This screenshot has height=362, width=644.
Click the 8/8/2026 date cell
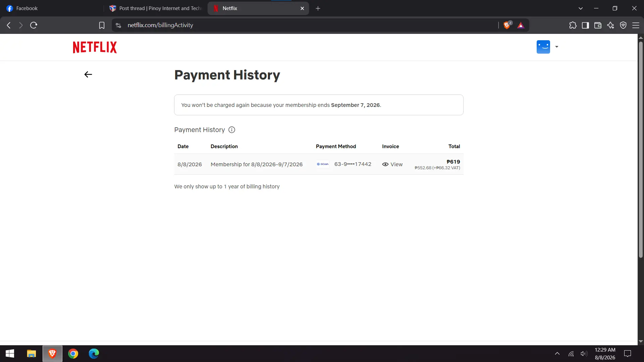[190, 164]
